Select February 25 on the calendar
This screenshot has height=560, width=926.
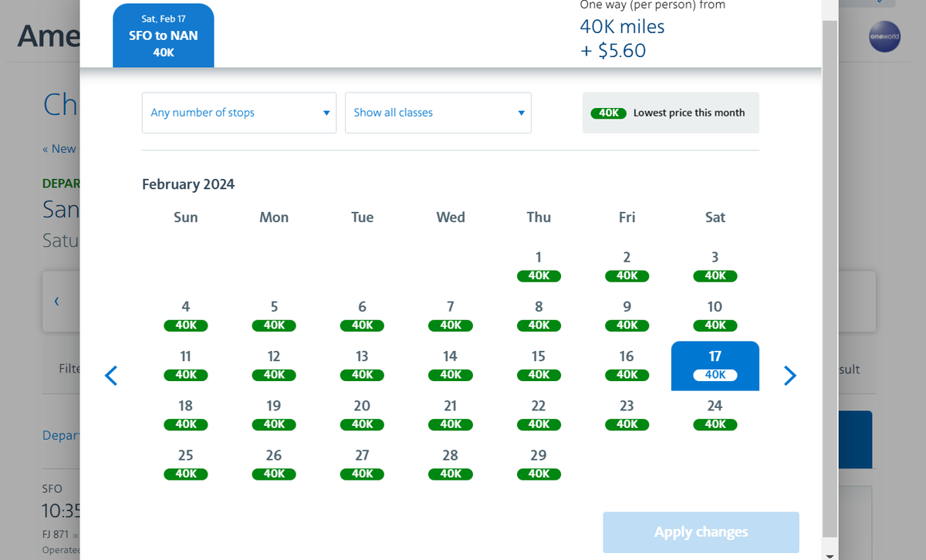click(186, 464)
